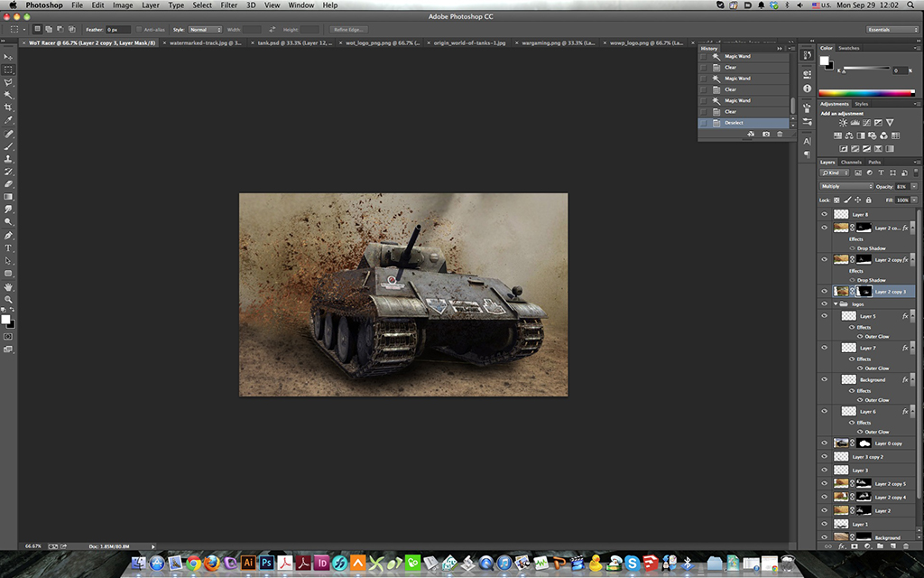
Task: Open the Essentials workspace dropdown
Action: 892,30
